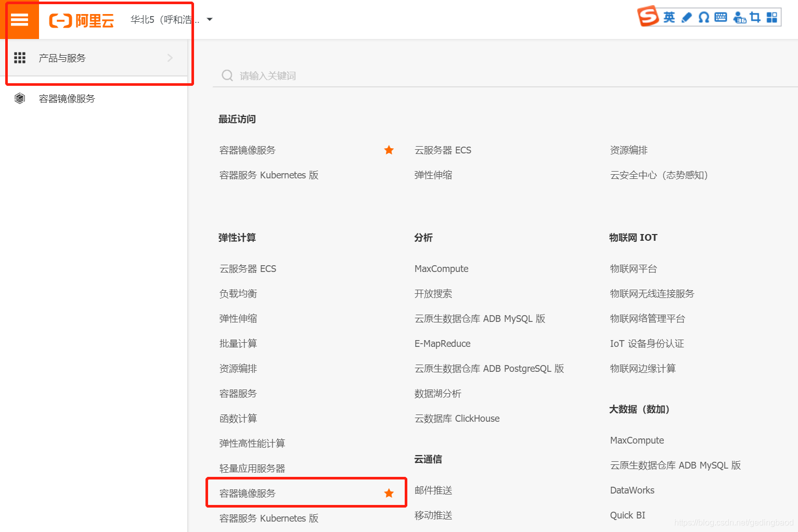Select Quick BI service
Image resolution: width=798 pixels, height=532 pixels.
click(627, 515)
